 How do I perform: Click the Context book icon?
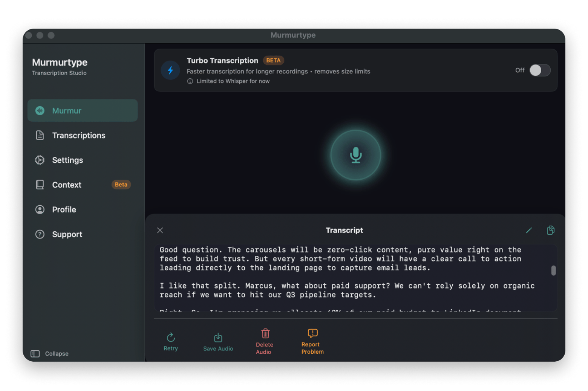click(40, 185)
